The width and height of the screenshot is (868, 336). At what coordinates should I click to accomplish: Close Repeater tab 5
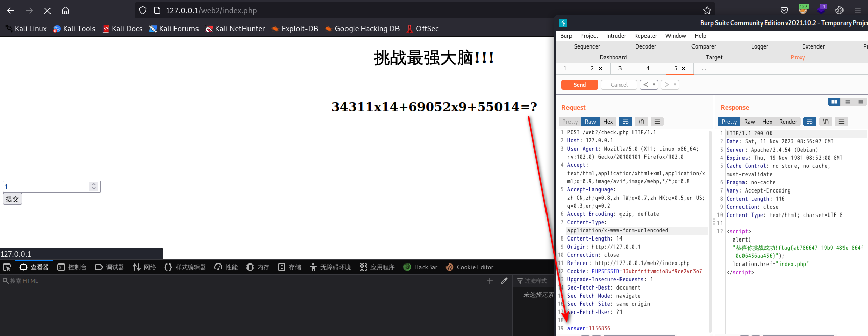click(x=684, y=68)
